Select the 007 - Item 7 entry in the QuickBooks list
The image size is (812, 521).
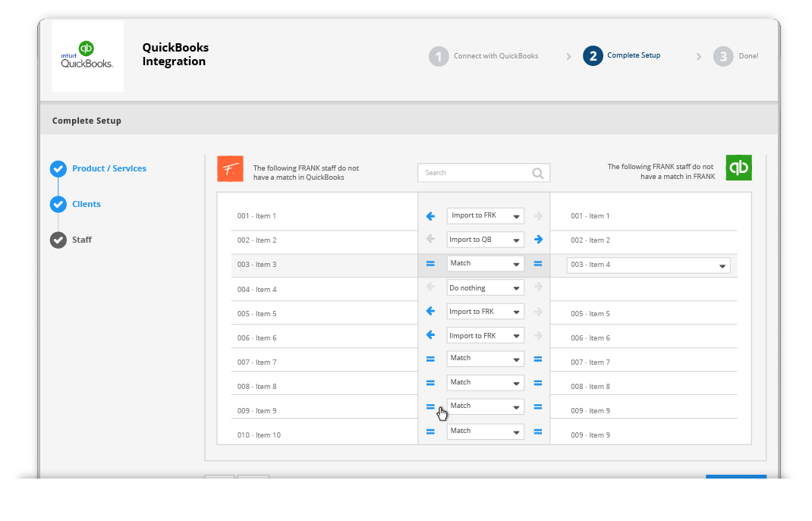590,363
